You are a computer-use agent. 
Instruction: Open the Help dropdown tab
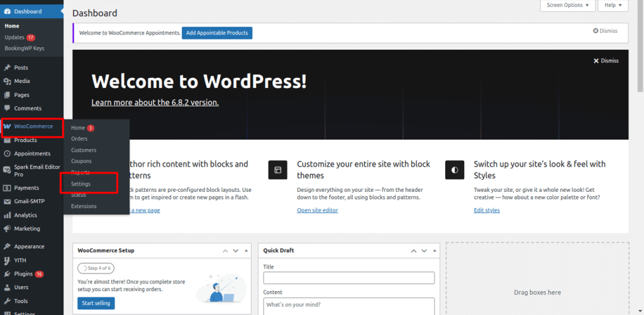(x=613, y=5)
